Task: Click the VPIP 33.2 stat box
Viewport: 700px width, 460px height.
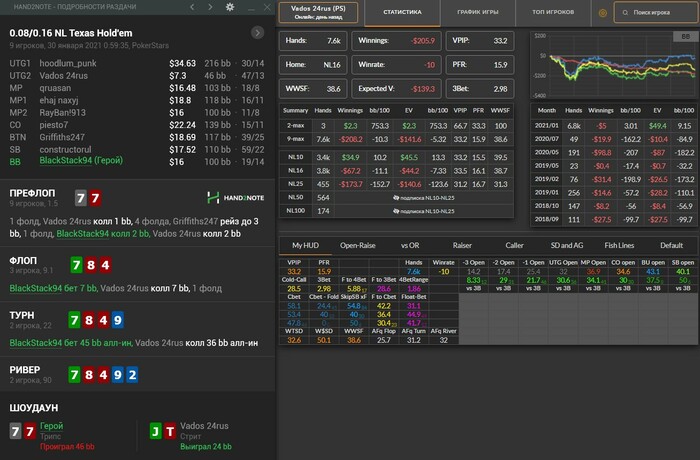Action: (480, 41)
